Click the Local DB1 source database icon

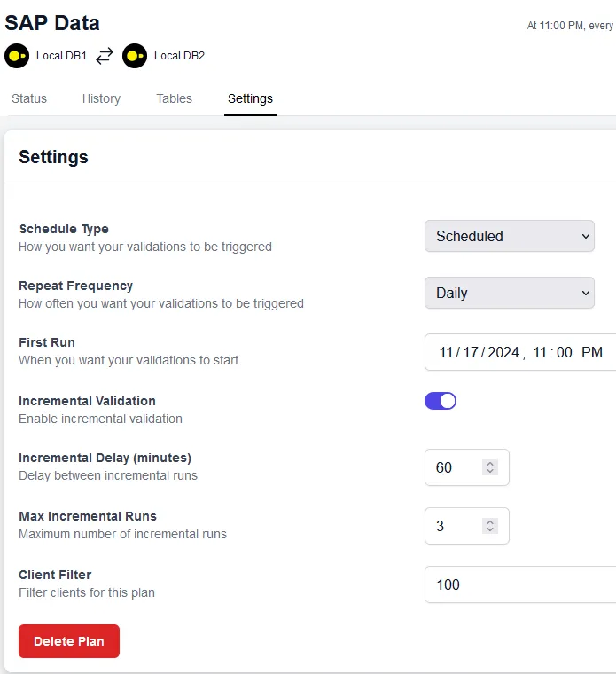pyautogui.click(x=17, y=56)
